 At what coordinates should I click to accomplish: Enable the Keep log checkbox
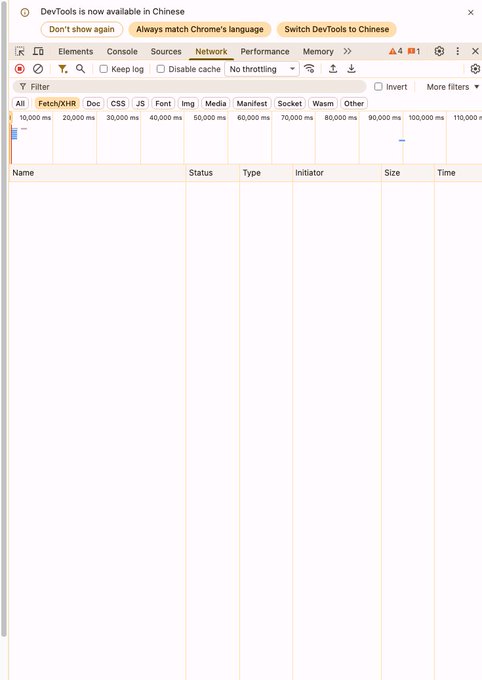104,69
